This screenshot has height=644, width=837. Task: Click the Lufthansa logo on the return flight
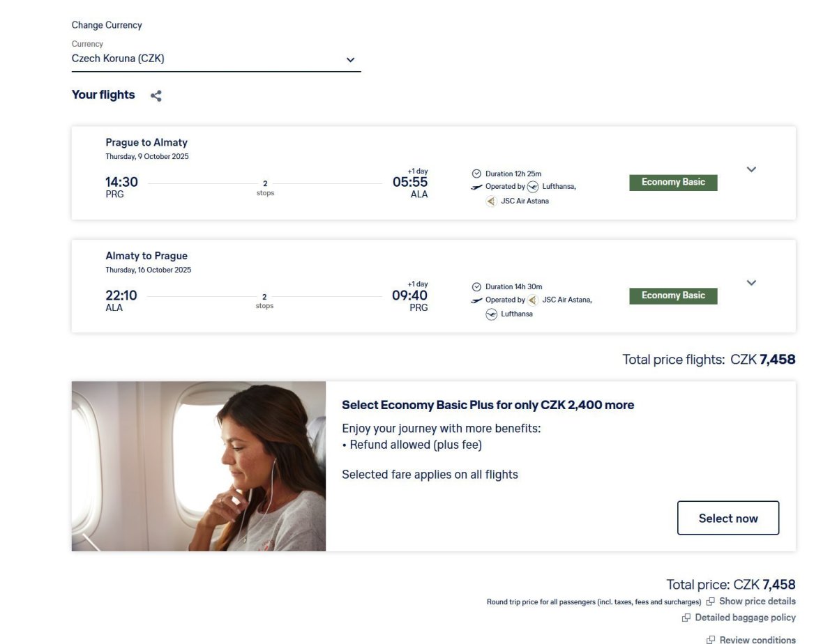[x=491, y=314]
